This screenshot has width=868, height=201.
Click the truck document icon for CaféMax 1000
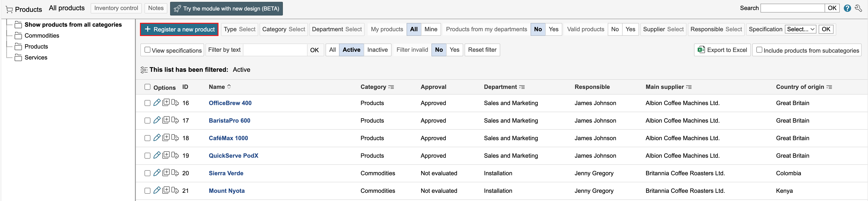coord(175,137)
